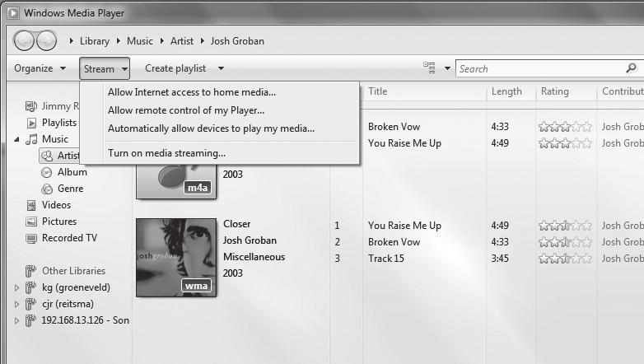Expand the kg (groeneveld) library
The width and height of the screenshot is (644, 364).
[x=16, y=287]
